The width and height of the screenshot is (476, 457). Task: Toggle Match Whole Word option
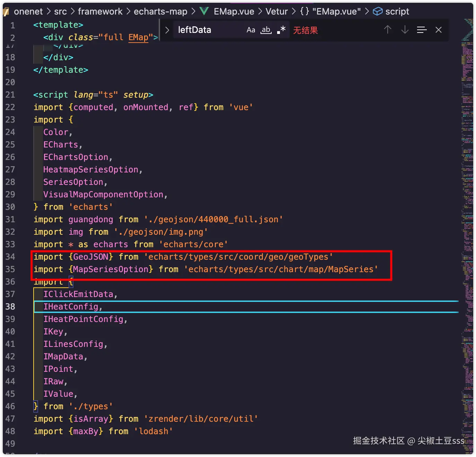[x=266, y=30]
